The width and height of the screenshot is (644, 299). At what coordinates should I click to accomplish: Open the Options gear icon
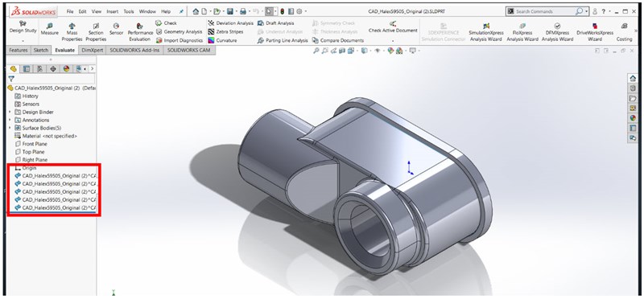click(x=299, y=11)
